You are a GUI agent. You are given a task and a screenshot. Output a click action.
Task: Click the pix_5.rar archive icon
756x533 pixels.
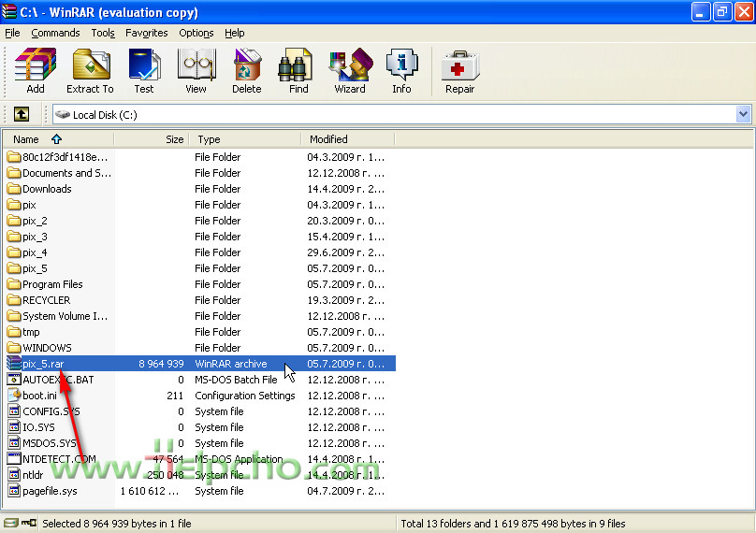click(x=14, y=364)
